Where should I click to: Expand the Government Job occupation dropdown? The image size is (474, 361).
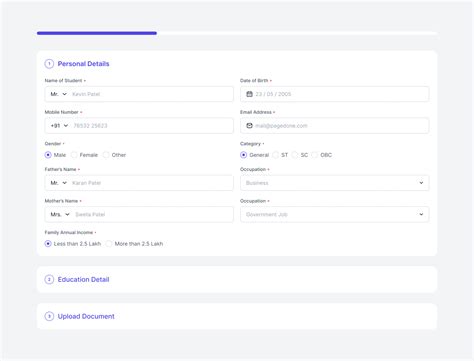click(334, 214)
